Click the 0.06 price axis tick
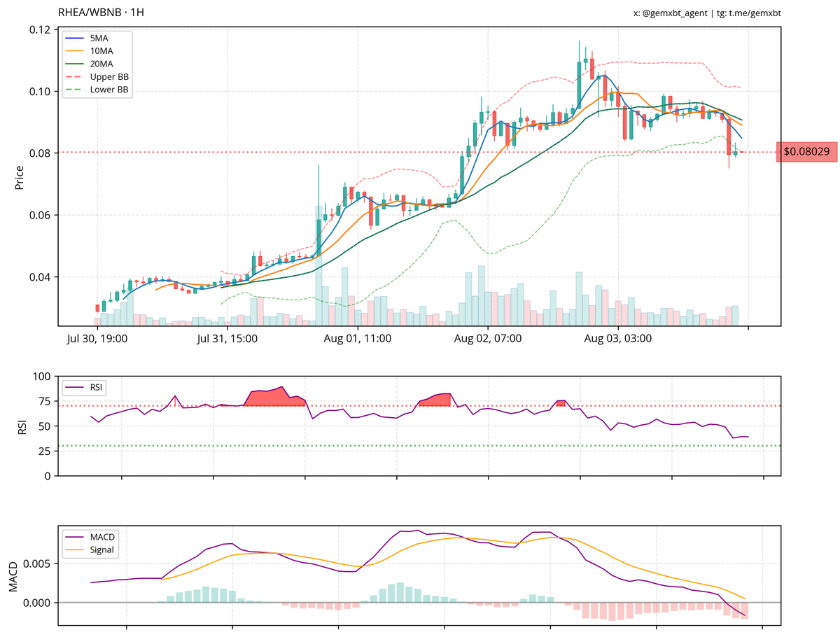 tap(39, 215)
